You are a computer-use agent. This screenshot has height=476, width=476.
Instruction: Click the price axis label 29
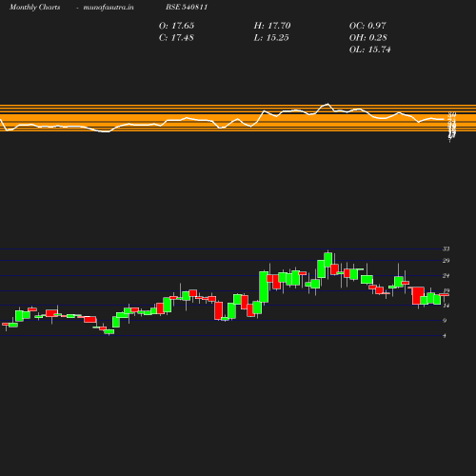[x=446, y=261]
